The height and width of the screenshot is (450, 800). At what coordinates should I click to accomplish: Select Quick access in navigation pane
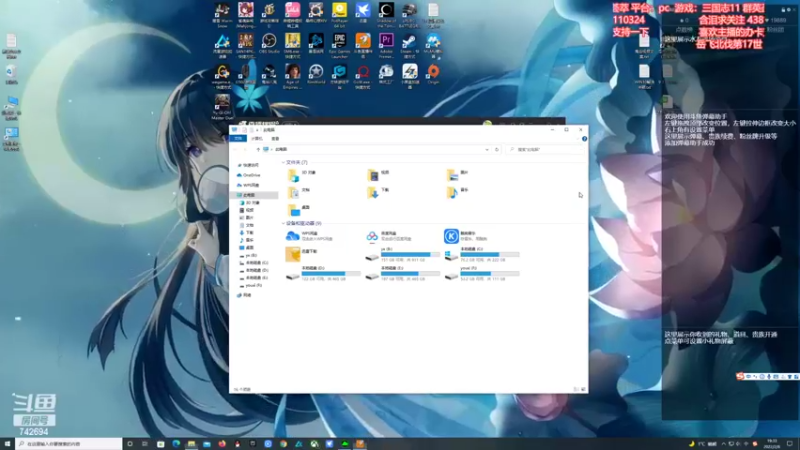(248, 165)
